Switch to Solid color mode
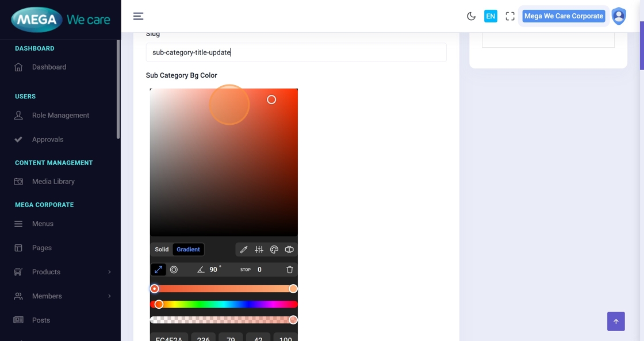 162,250
